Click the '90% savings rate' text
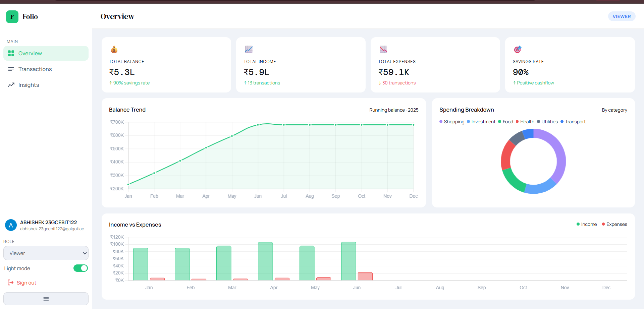 tap(131, 83)
